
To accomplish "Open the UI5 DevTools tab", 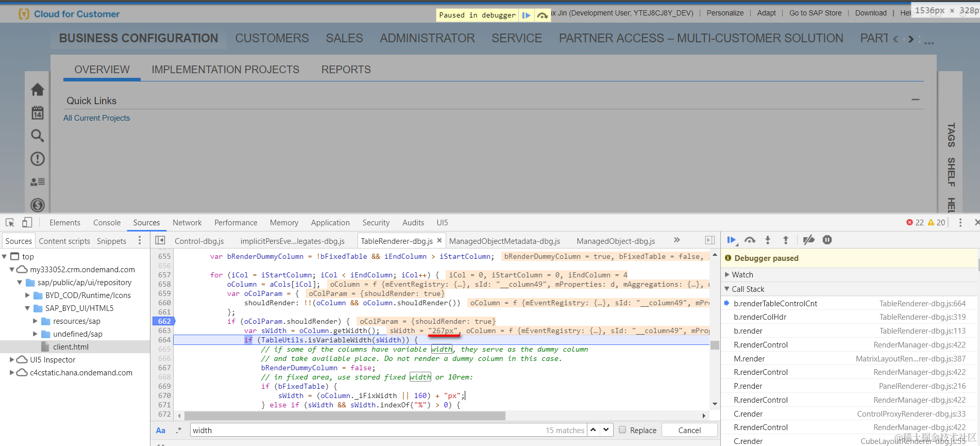I will pyautogui.click(x=442, y=222).
